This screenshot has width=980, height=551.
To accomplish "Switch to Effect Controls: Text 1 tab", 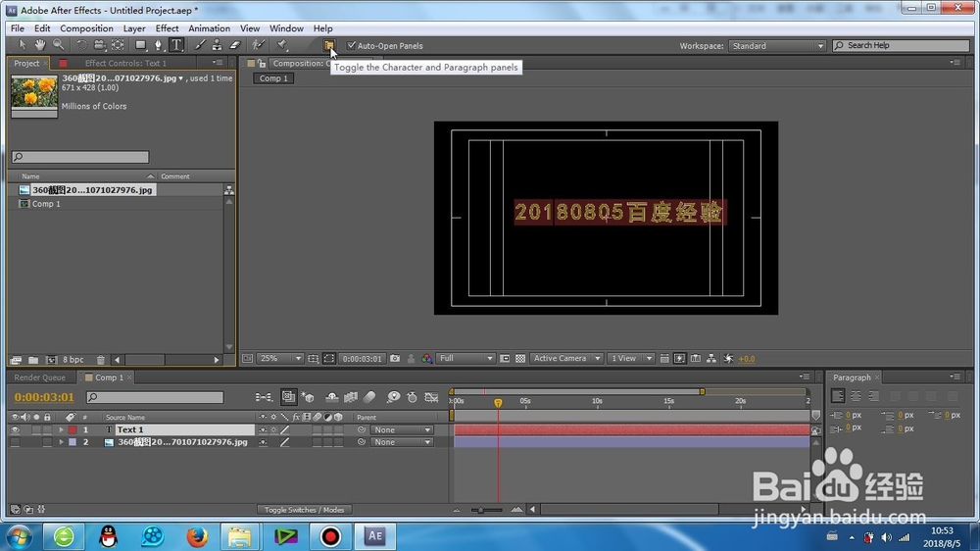I will [125, 63].
